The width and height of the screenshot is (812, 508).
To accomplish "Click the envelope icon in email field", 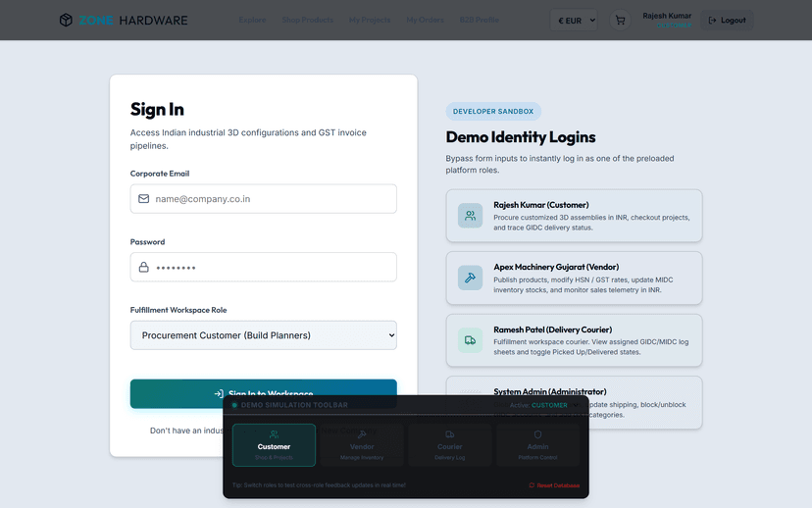I will [143, 199].
